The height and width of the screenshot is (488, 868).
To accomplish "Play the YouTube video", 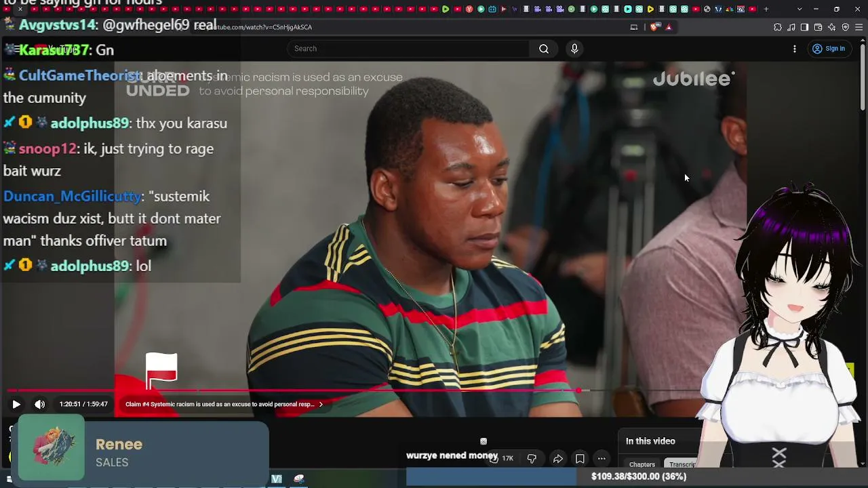I will (16, 405).
